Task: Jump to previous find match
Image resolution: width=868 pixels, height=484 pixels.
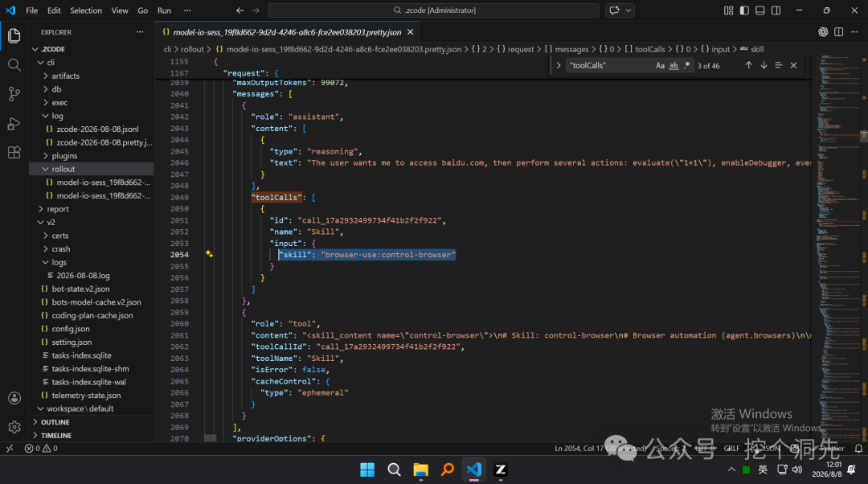Action: click(748, 65)
